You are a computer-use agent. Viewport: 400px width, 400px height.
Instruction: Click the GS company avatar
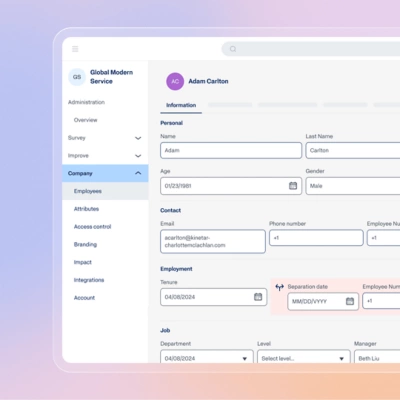pos(77,77)
